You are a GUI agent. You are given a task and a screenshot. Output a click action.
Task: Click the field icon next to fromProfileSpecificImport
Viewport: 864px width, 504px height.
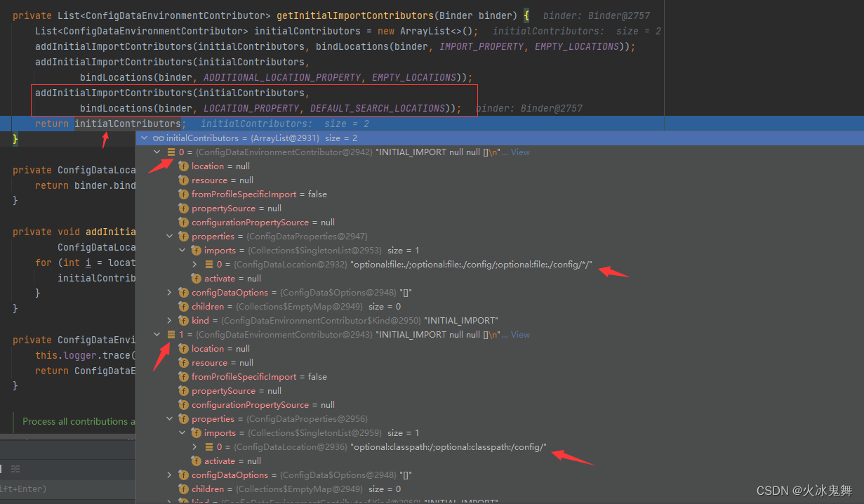[184, 194]
